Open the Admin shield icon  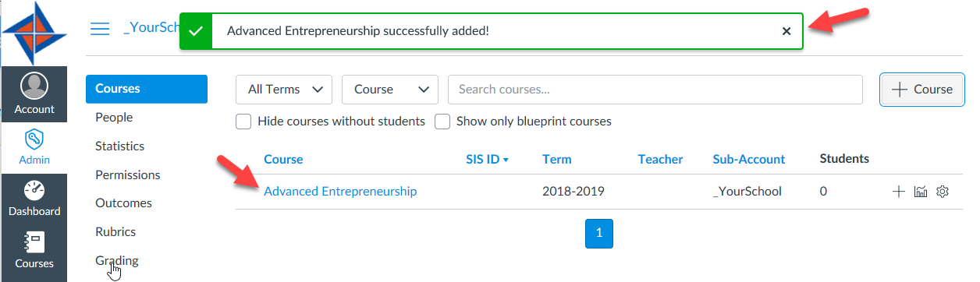click(34, 140)
